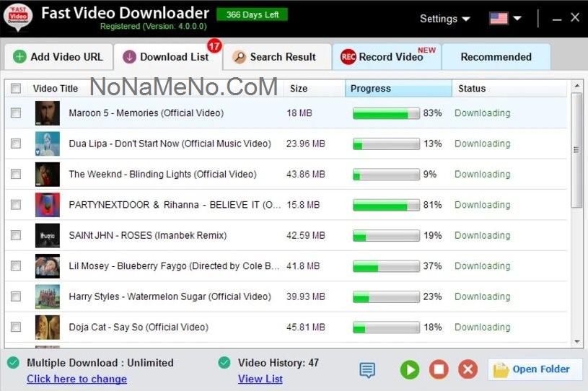Click the Weeknd Blinding Lights video thumbnail
588x391 pixels.
[48, 175]
